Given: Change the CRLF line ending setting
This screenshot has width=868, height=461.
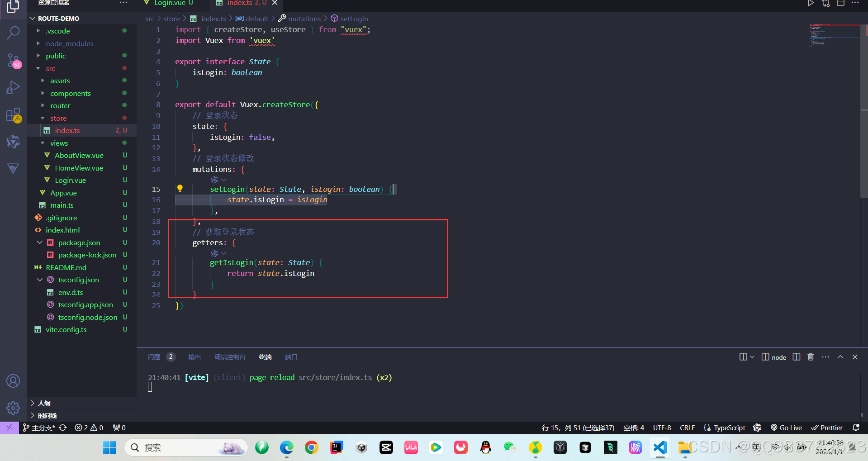Looking at the screenshot, I should 687,428.
